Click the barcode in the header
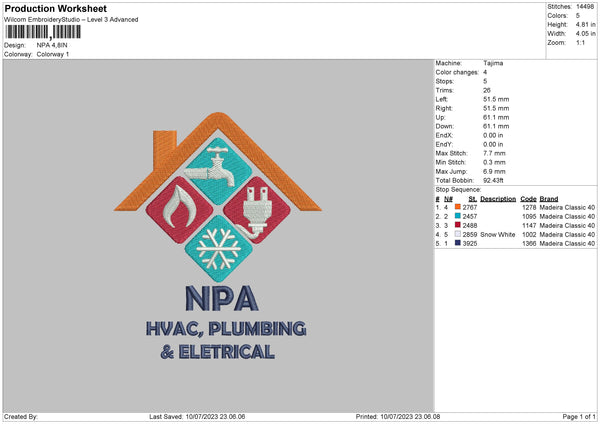This screenshot has width=600, height=424. pyautogui.click(x=43, y=32)
